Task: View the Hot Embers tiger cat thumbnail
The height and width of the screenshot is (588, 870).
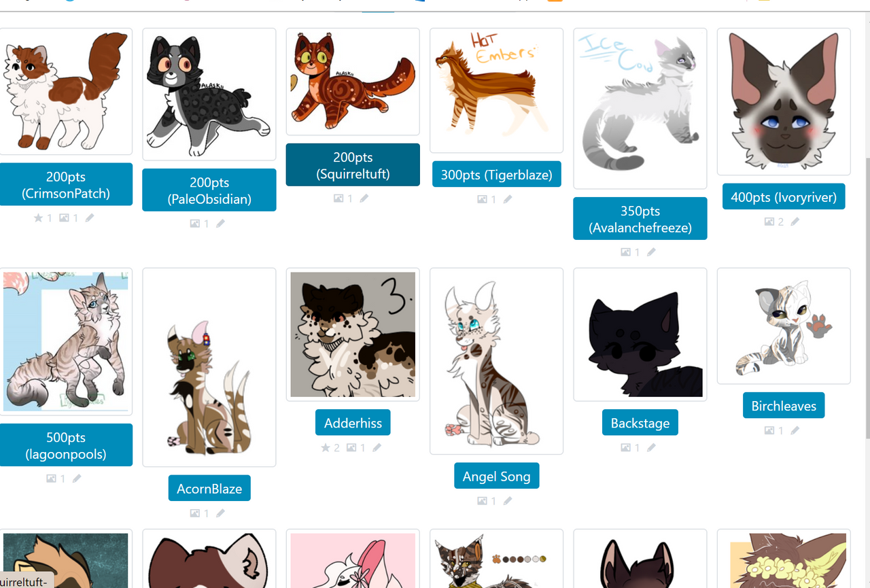Action: 496,90
